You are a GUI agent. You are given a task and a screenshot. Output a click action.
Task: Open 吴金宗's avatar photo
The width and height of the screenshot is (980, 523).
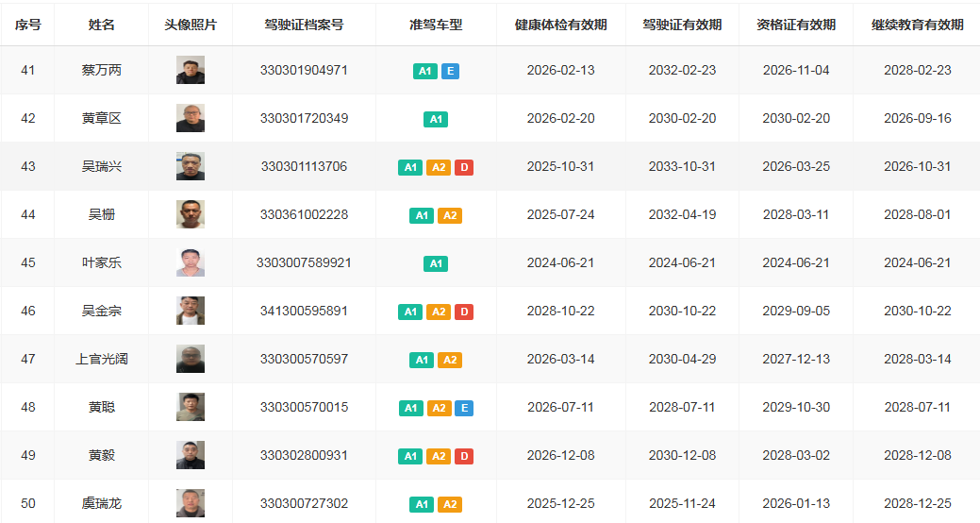[191, 312]
